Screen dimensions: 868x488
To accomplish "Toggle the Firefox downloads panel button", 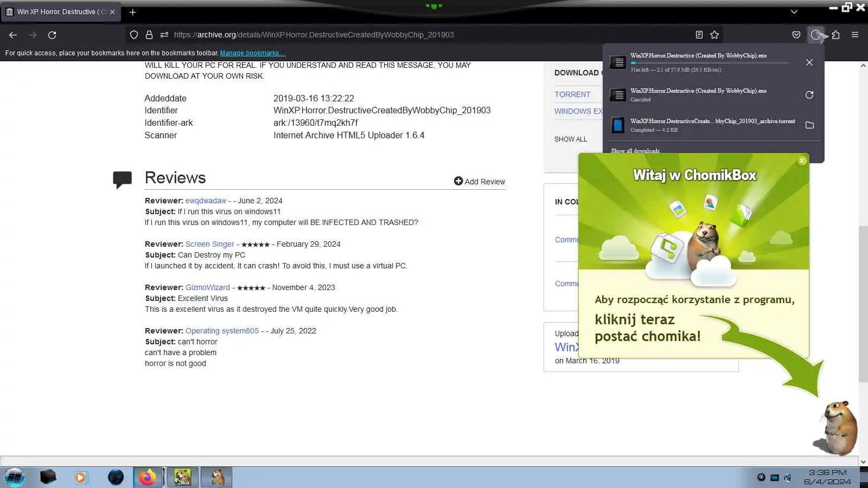I will 816,35.
